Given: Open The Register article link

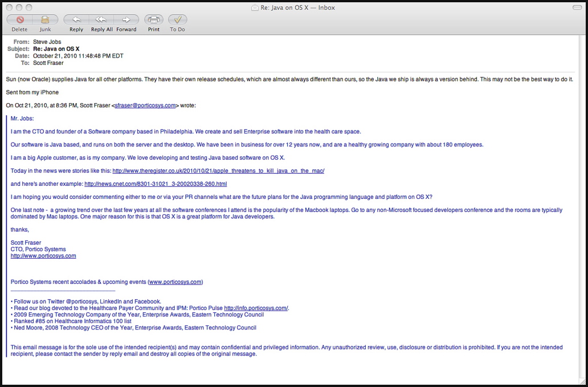Looking at the screenshot, I should pyautogui.click(x=218, y=171).
